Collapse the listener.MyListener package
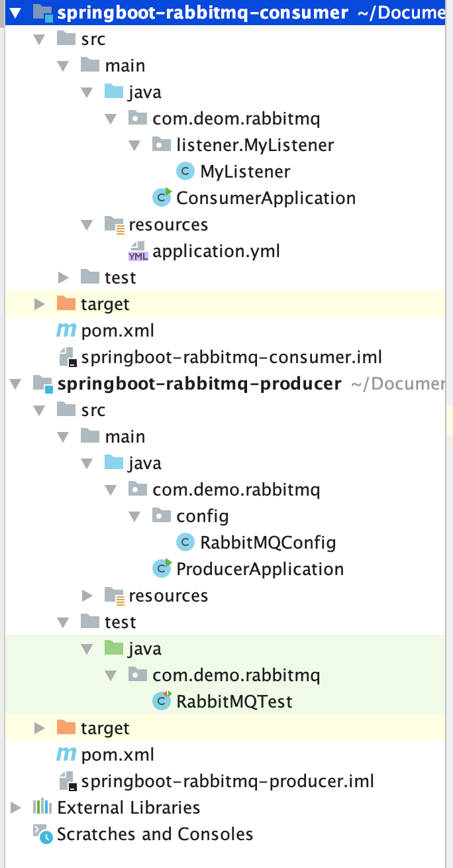Viewport: 453px width, 868px height. pos(134,145)
